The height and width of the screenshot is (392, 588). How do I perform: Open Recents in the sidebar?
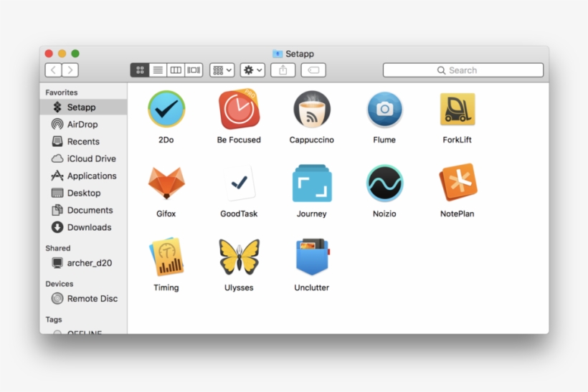click(x=83, y=142)
